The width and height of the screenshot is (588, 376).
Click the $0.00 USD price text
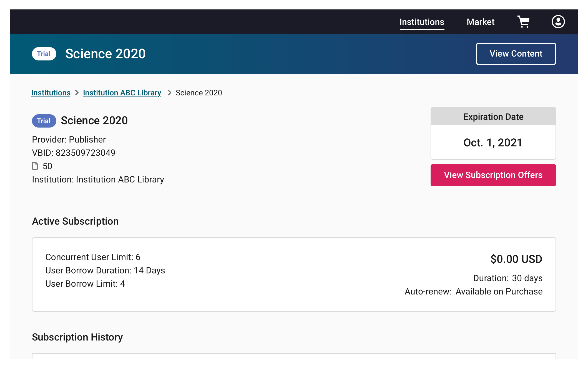[516, 259]
